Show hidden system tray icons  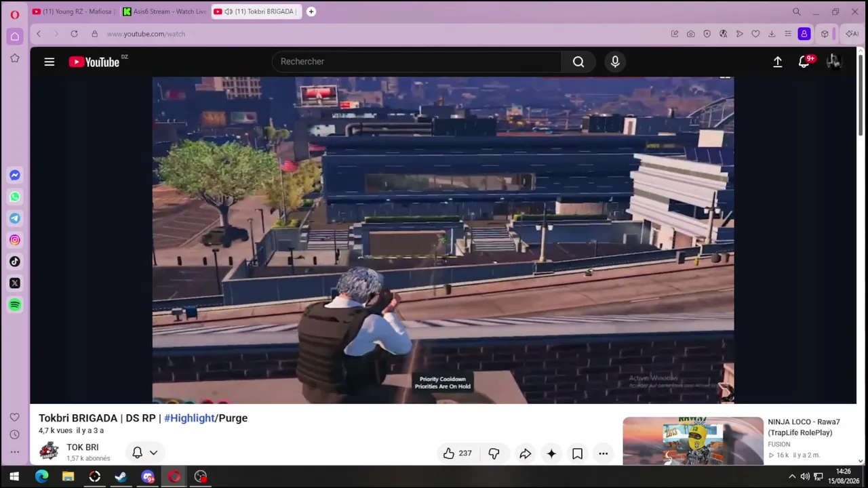(x=791, y=476)
